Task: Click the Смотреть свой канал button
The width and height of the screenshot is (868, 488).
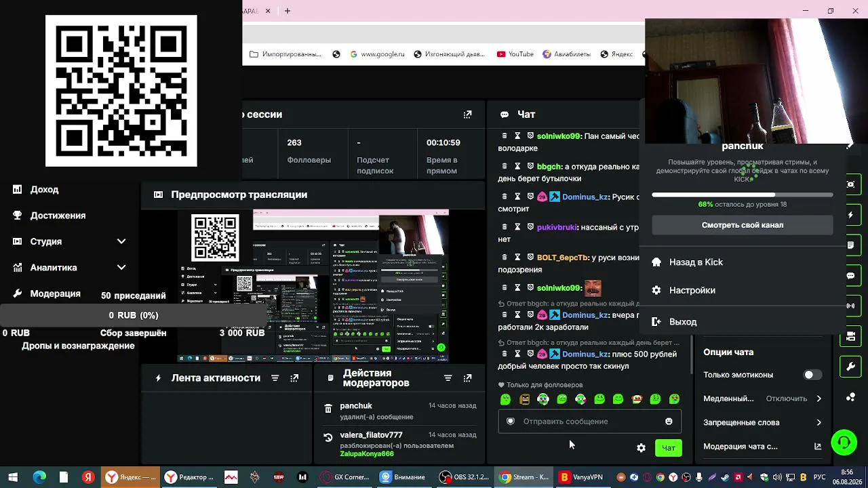Action: [x=743, y=225]
